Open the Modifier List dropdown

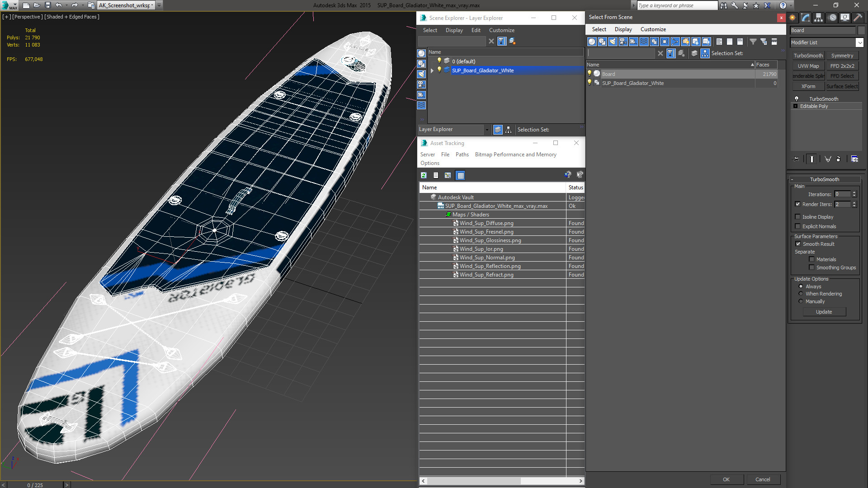859,42
